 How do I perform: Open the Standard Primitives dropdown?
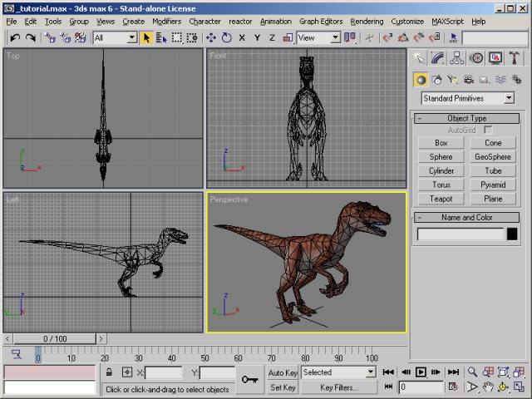(467, 98)
